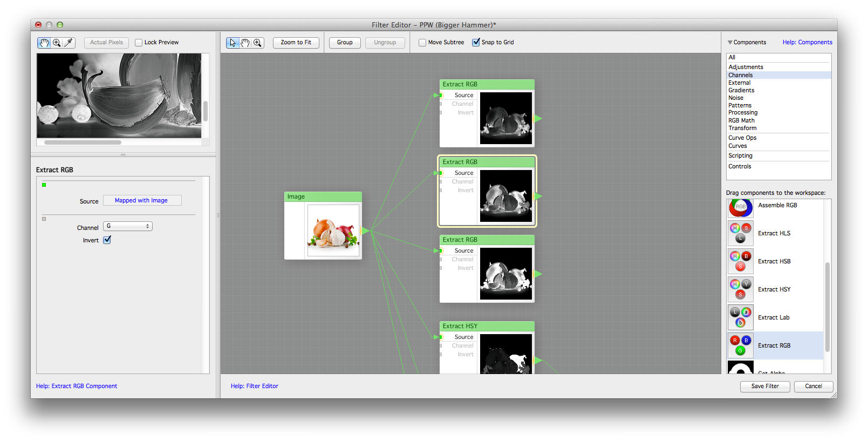Viewport: 868px width, 441px height.
Task: Select the Adjustments category
Action: click(778, 67)
